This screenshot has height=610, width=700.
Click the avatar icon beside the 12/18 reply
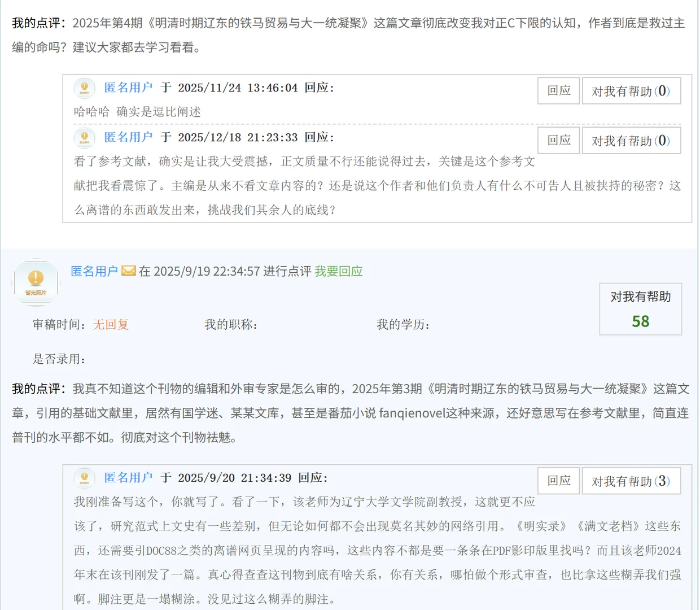coord(84,138)
